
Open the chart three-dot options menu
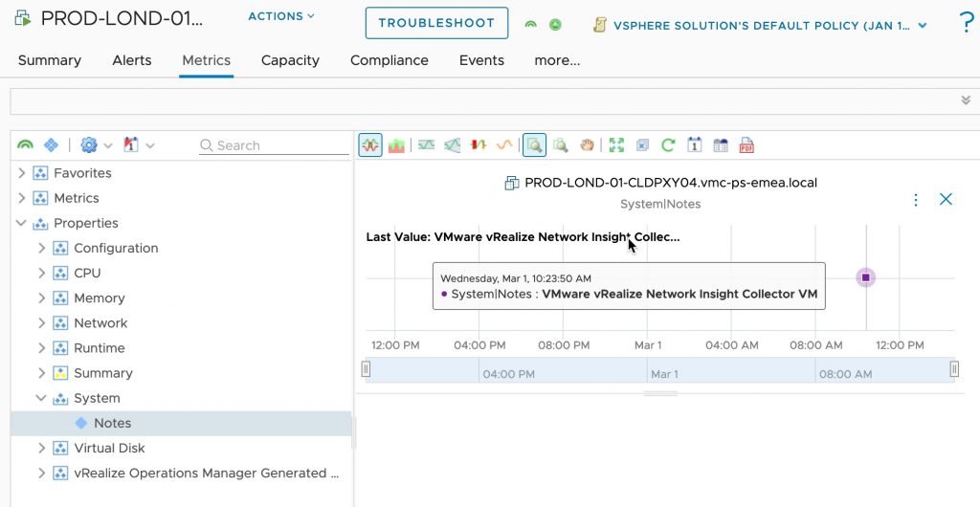tap(916, 200)
